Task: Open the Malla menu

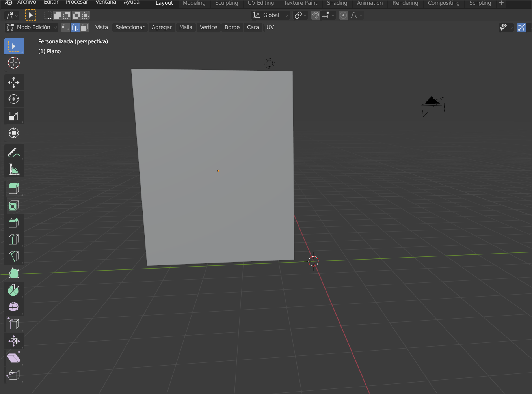Action: [186, 27]
